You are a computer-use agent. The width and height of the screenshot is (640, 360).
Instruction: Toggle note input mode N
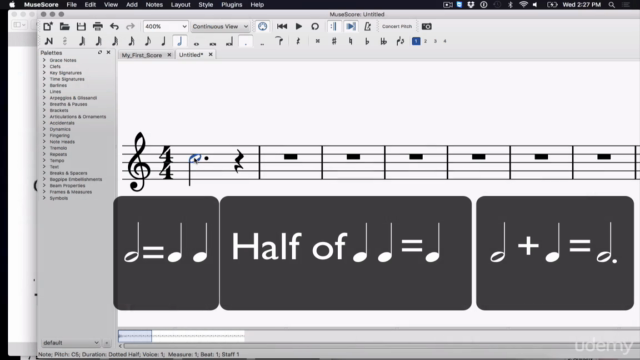49,41
